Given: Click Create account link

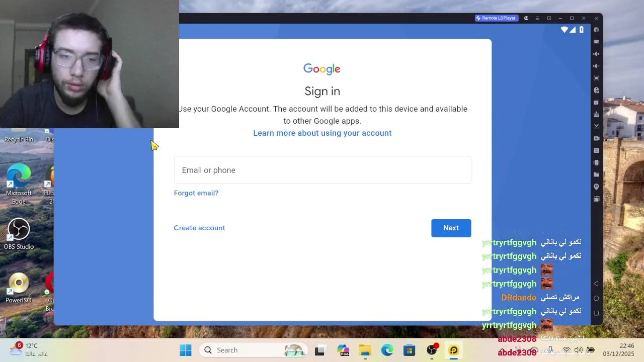Looking at the screenshot, I should (199, 228).
